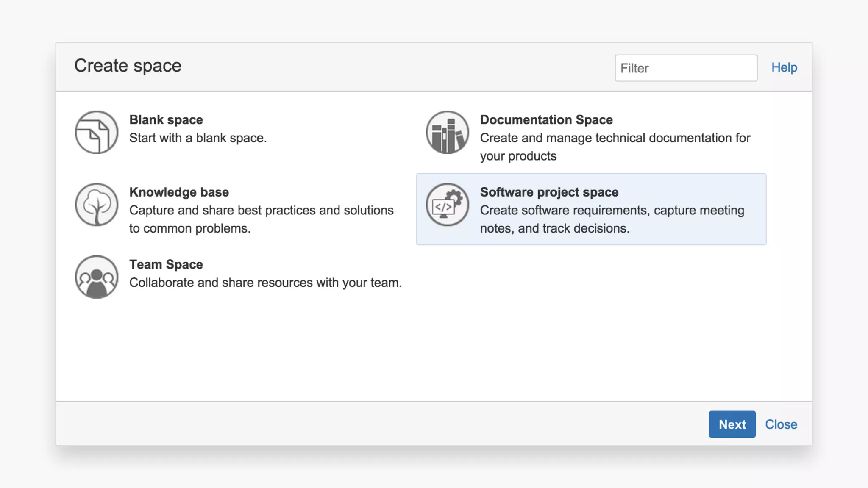Click the Knowledge base tree icon
868x488 pixels.
click(97, 205)
